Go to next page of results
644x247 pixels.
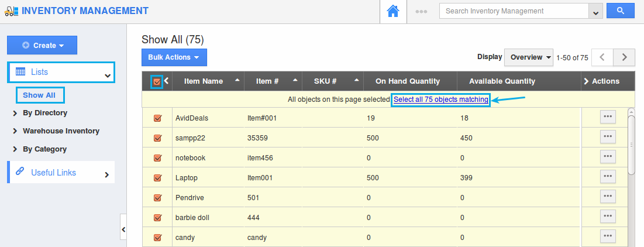point(624,57)
